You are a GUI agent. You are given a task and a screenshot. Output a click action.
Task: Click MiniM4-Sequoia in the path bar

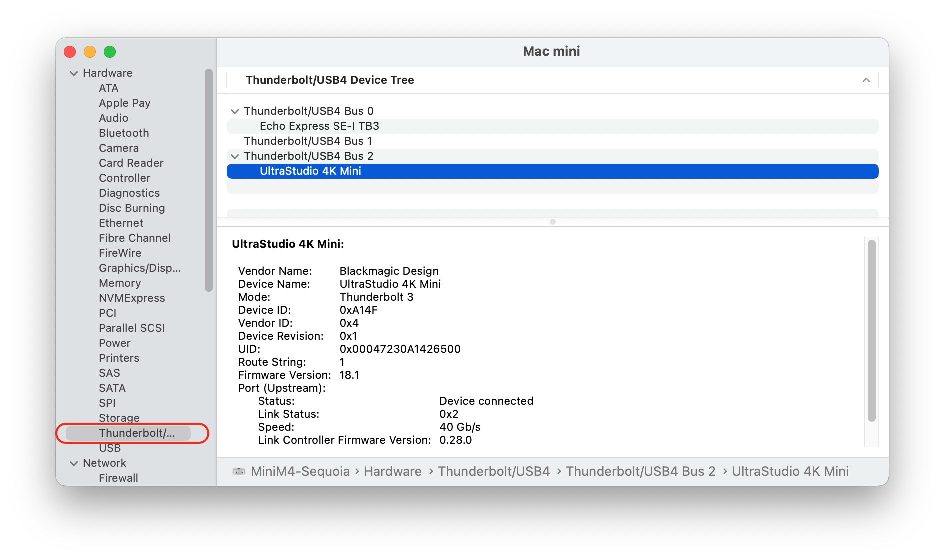[300, 471]
